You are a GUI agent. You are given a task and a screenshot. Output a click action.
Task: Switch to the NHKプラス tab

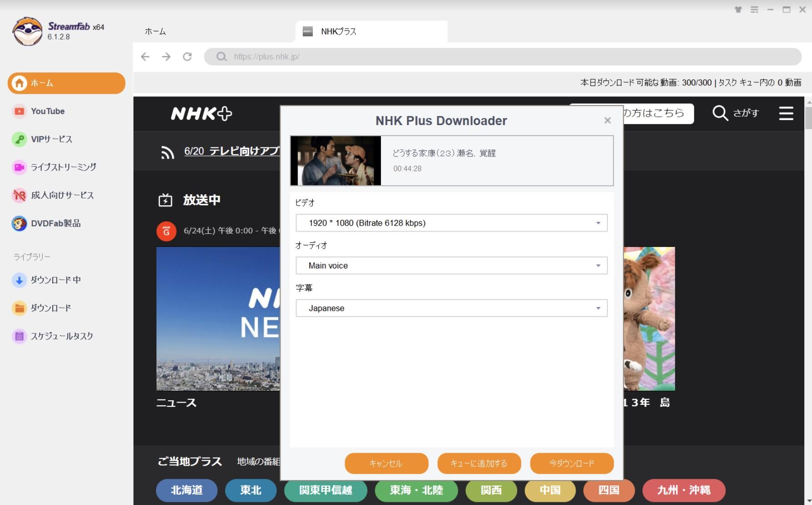click(371, 31)
